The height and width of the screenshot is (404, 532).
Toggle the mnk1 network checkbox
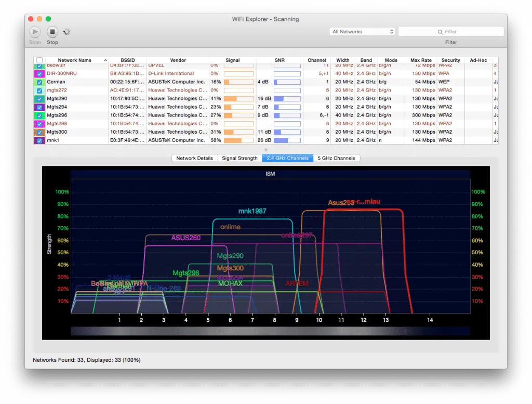tap(39, 140)
